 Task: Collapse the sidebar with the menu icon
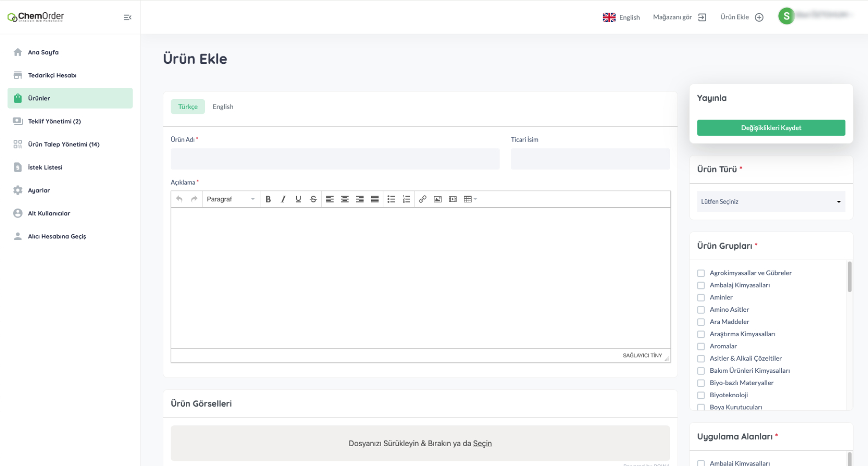click(x=127, y=17)
